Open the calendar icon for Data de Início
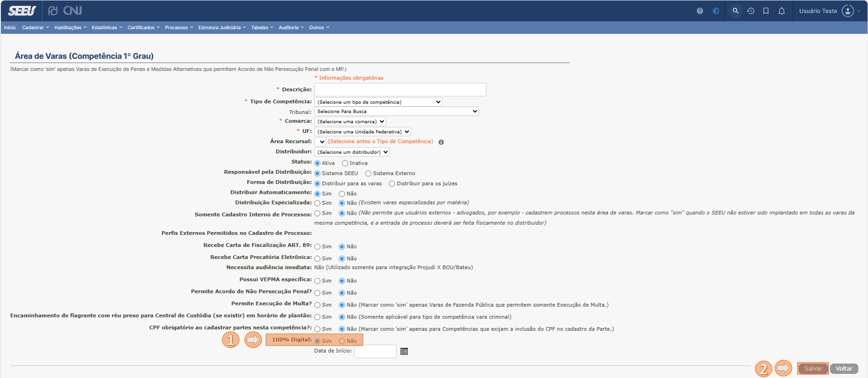 404,351
